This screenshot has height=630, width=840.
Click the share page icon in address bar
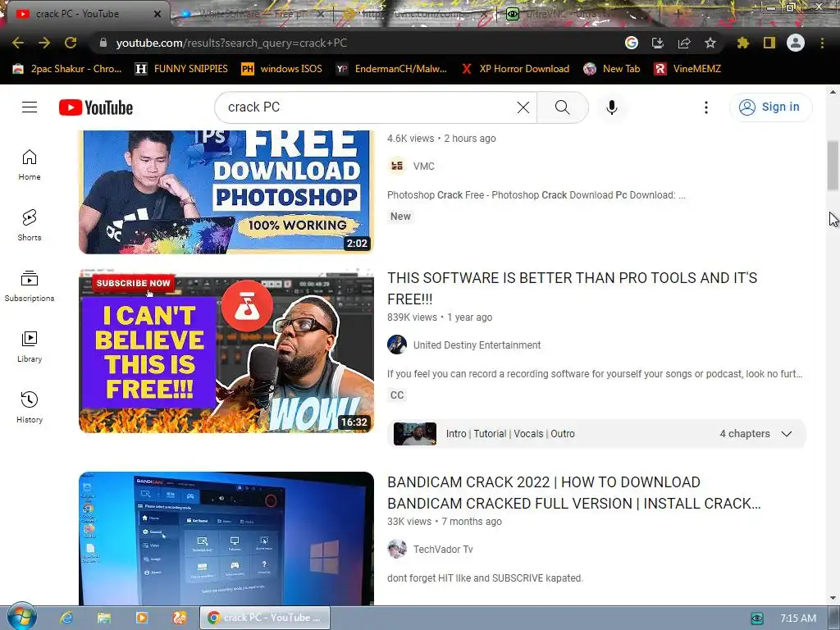click(x=684, y=43)
